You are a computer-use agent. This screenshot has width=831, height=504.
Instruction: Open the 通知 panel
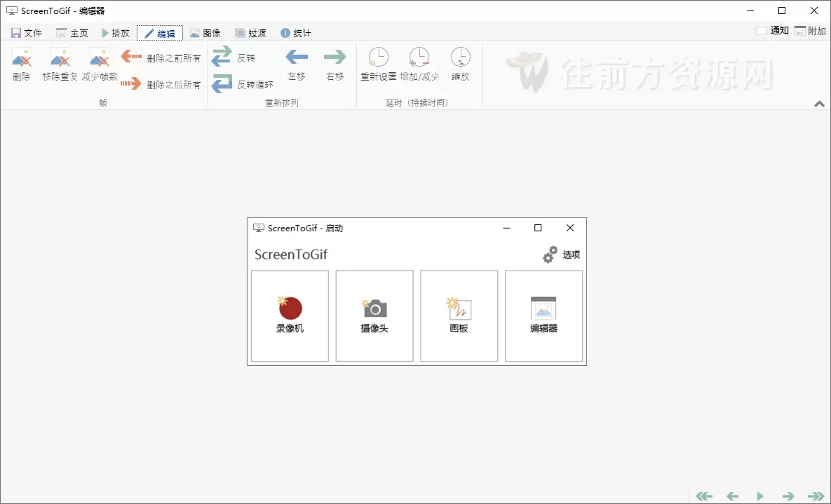tap(772, 31)
